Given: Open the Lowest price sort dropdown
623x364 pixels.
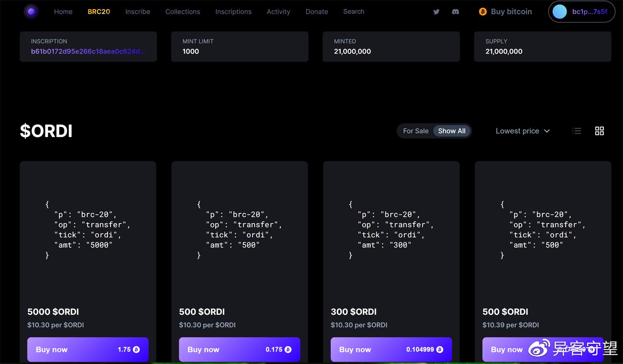Looking at the screenshot, I should [522, 131].
